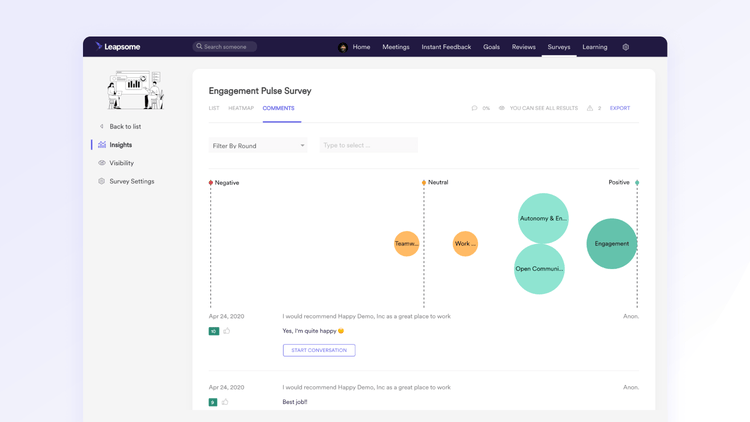Open the user avatar profile

342,47
